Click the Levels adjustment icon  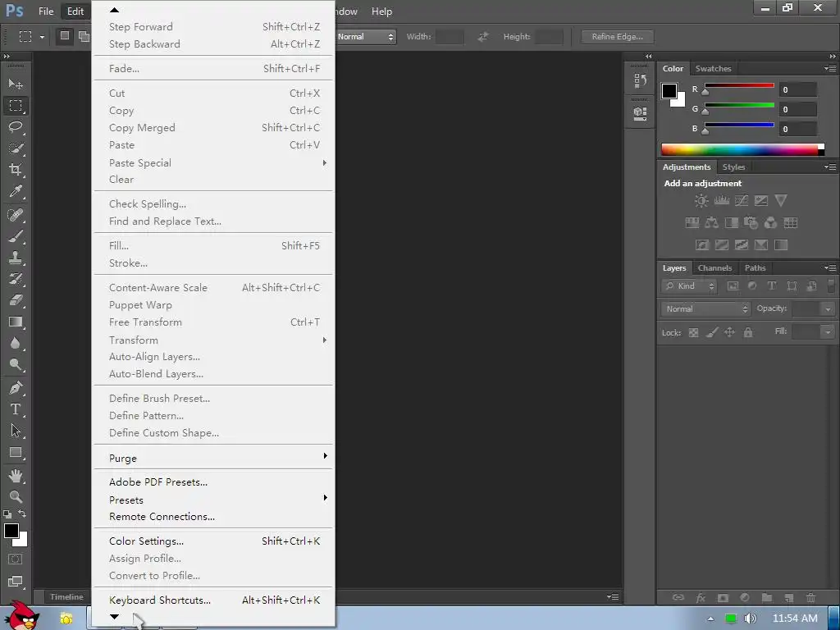pos(722,201)
